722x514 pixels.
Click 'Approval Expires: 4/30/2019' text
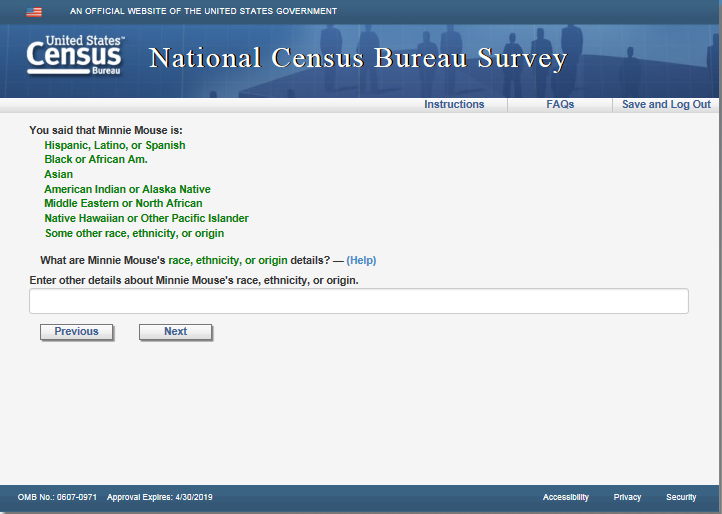160,497
